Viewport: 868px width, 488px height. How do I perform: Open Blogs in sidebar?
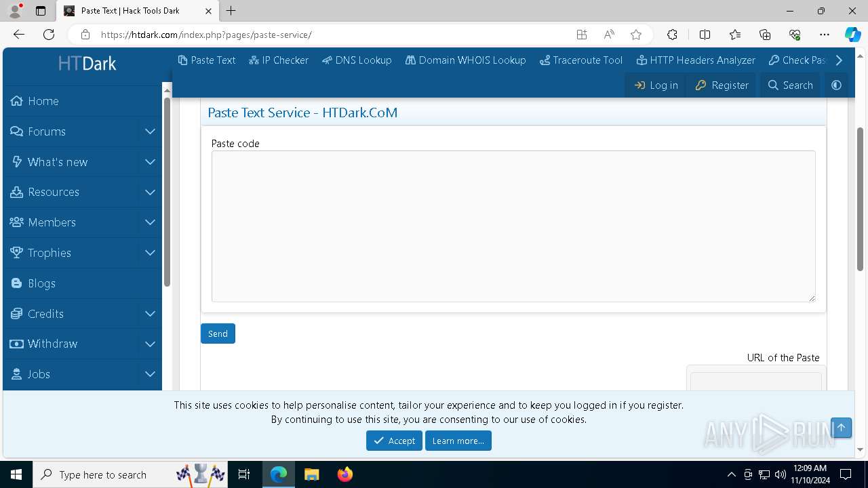(82, 283)
